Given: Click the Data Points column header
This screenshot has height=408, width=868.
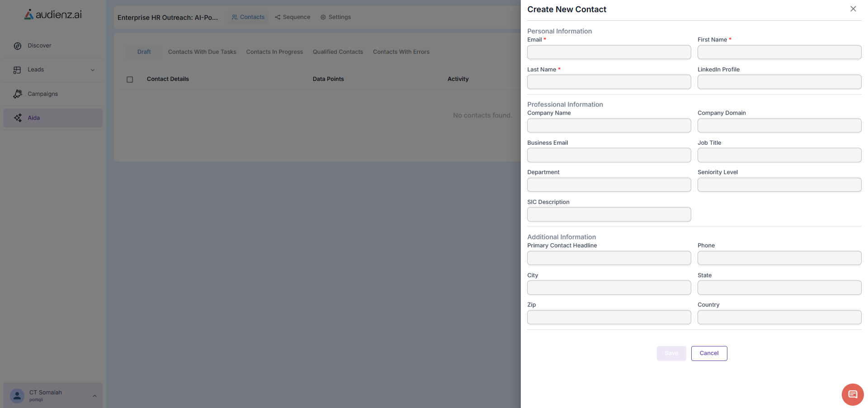Looking at the screenshot, I should (328, 79).
